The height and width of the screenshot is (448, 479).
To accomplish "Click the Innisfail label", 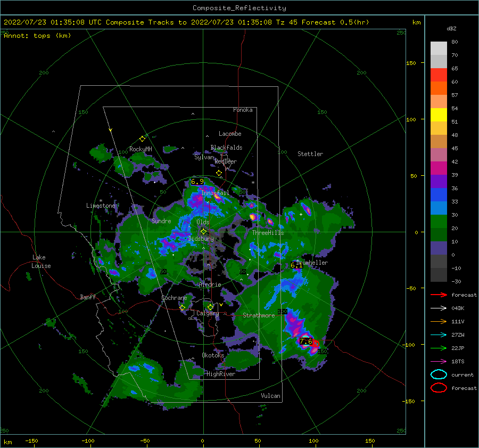I will coord(215,193).
